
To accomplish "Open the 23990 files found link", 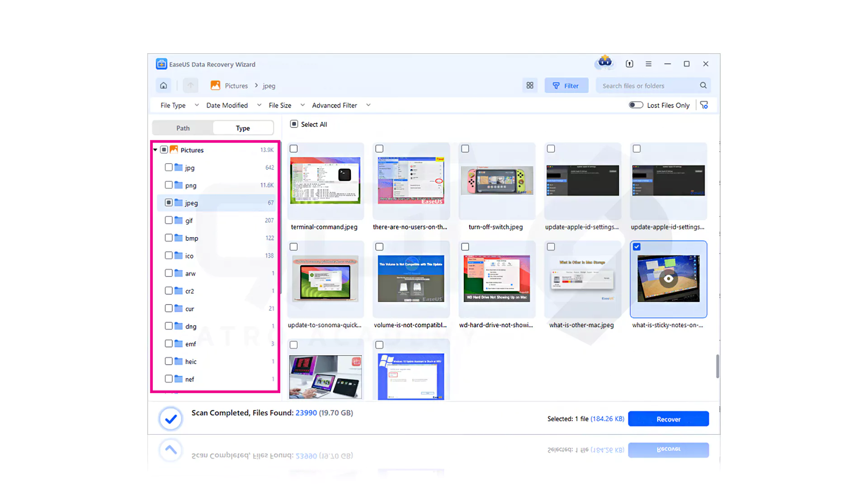I will 306,413.
